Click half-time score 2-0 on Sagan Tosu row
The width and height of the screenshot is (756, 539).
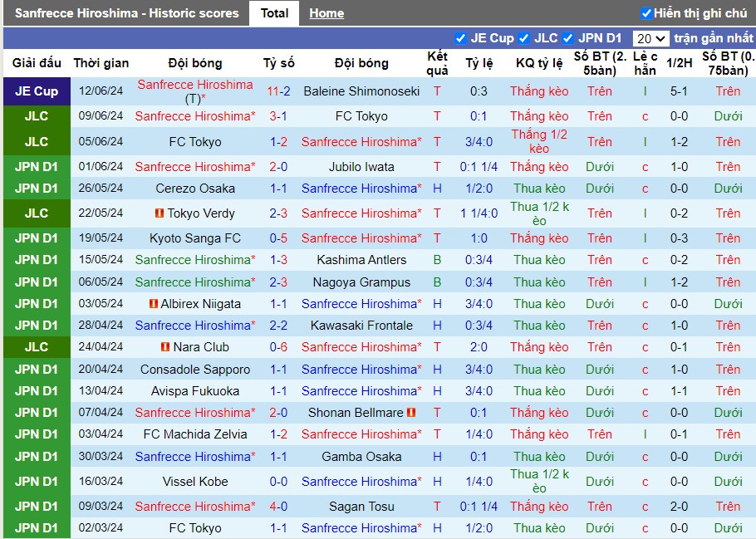(679, 507)
